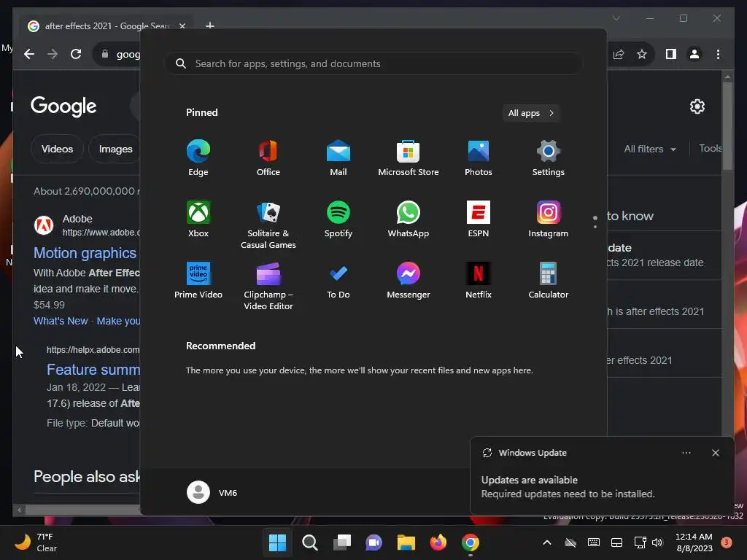
Task: Launch Office from pinned apps
Action: 268,158
